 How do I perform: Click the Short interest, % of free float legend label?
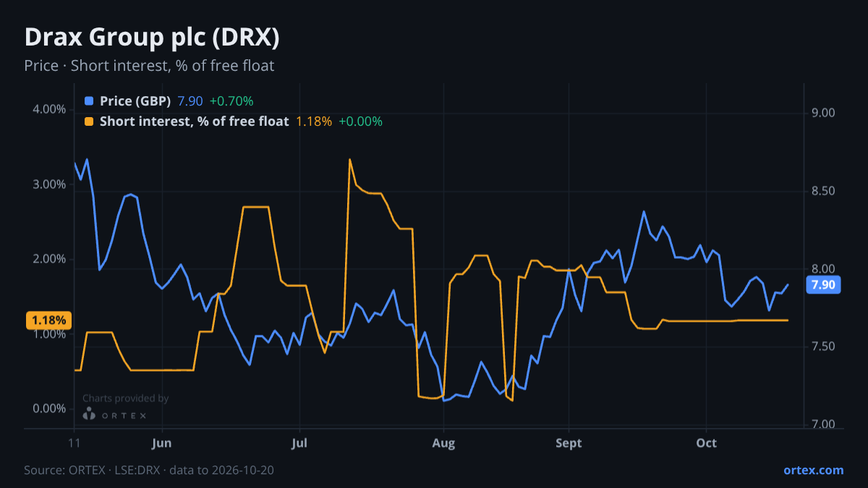(194, 121)
